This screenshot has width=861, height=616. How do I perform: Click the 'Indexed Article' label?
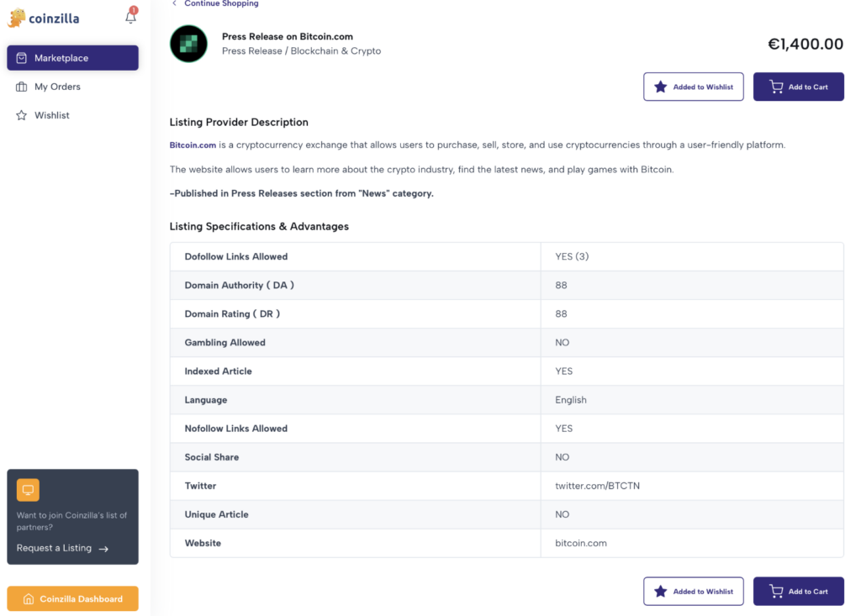point(218,371)
